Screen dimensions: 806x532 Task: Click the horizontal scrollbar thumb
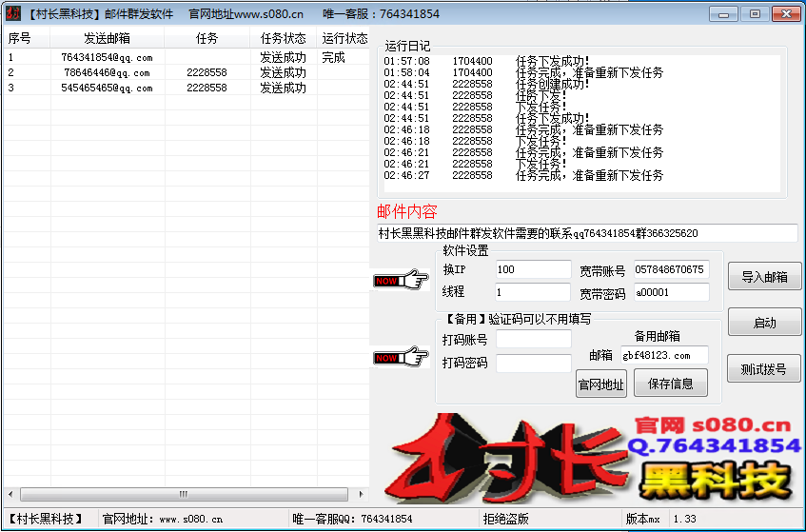click(x=184, y=494)
